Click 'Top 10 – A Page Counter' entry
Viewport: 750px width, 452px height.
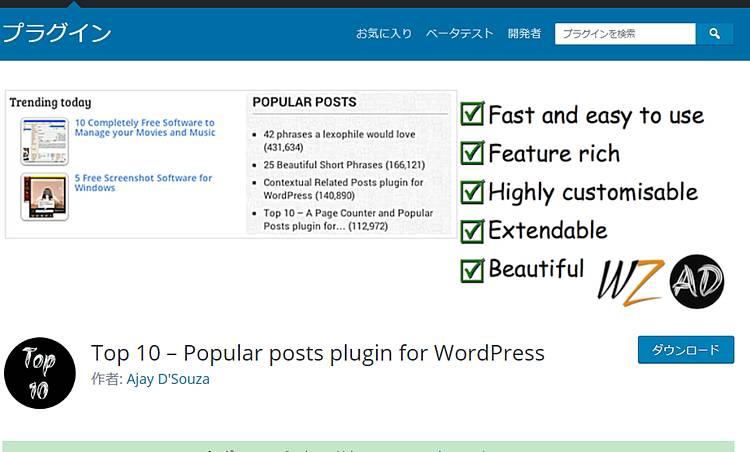click(348, 220)
